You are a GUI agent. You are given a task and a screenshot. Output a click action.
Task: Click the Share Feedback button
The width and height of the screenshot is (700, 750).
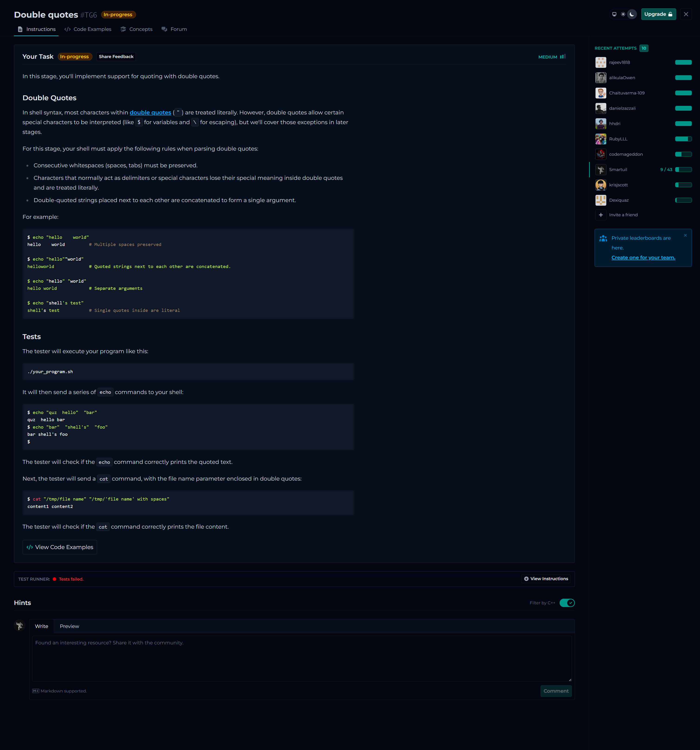click(116, 57)
